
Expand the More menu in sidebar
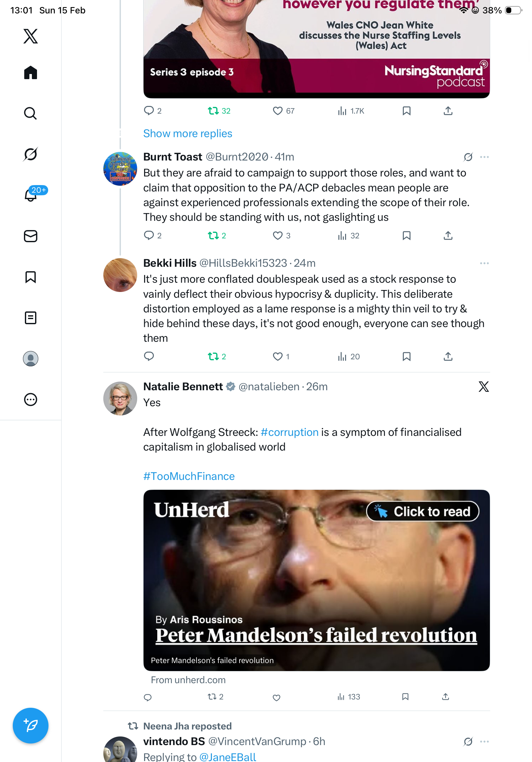coord(31,399)
